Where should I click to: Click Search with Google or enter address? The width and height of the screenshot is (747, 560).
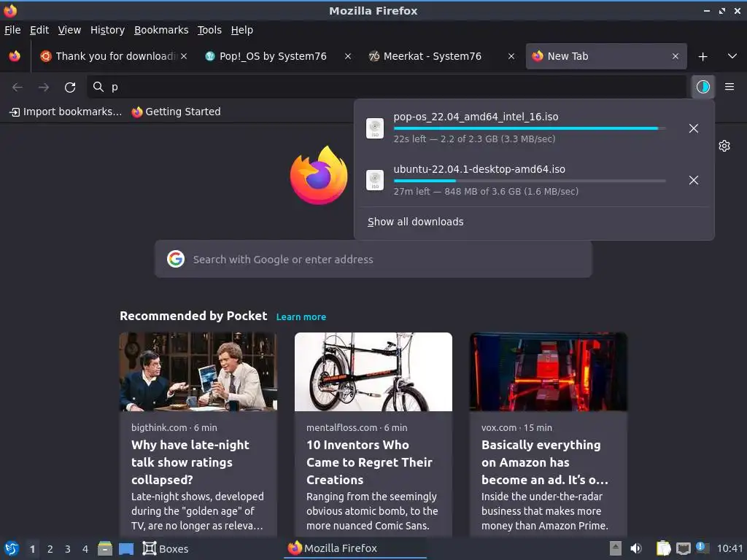(x=373, y=259)
